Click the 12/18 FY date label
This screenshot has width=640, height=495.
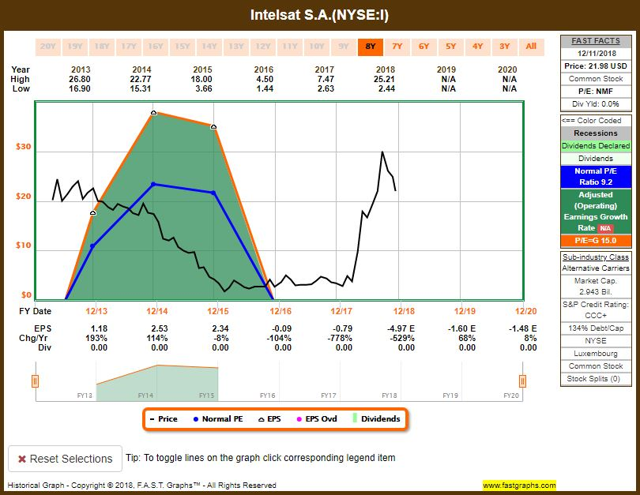pos(404,311)
